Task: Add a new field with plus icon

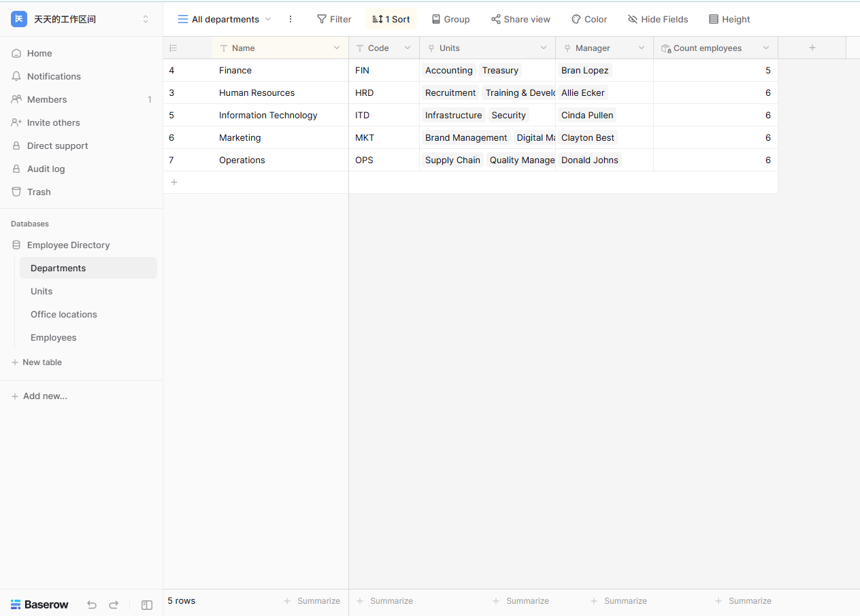Action: click(812, 48)
